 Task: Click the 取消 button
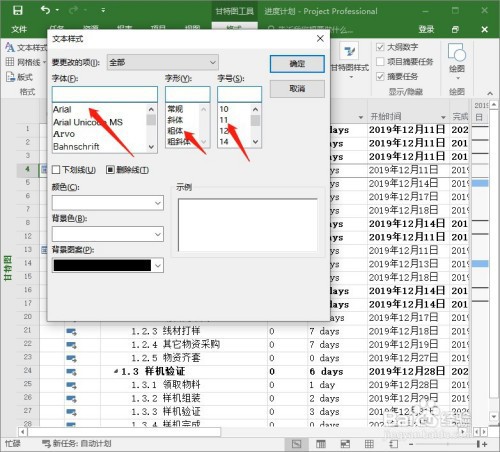(x=297, y=89)
